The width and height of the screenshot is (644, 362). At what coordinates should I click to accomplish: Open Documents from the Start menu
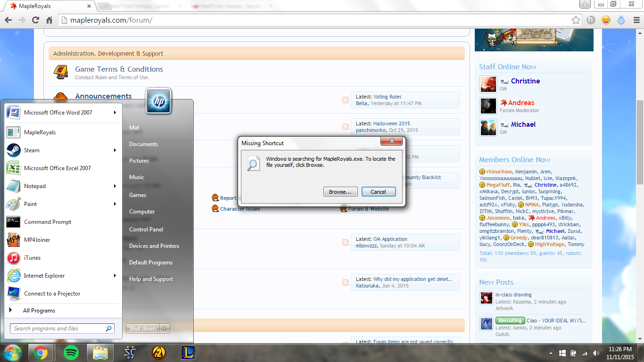[x=143, y=144]
